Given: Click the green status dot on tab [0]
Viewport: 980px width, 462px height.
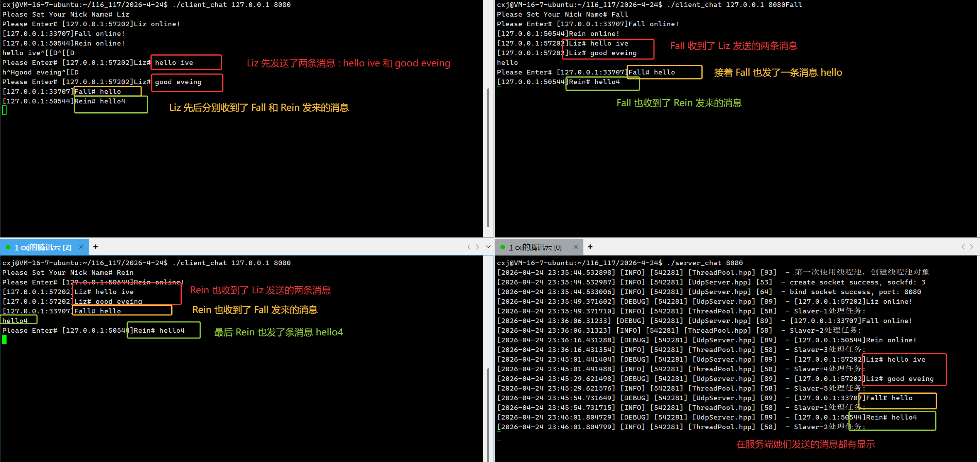Looking at the screenshot, I should (x=502, y=247).
